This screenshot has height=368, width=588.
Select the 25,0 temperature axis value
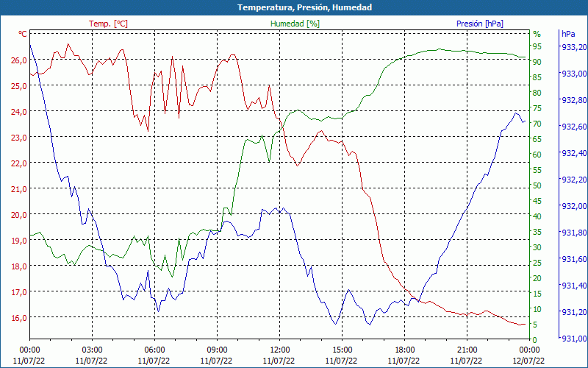tap(19, 86)
